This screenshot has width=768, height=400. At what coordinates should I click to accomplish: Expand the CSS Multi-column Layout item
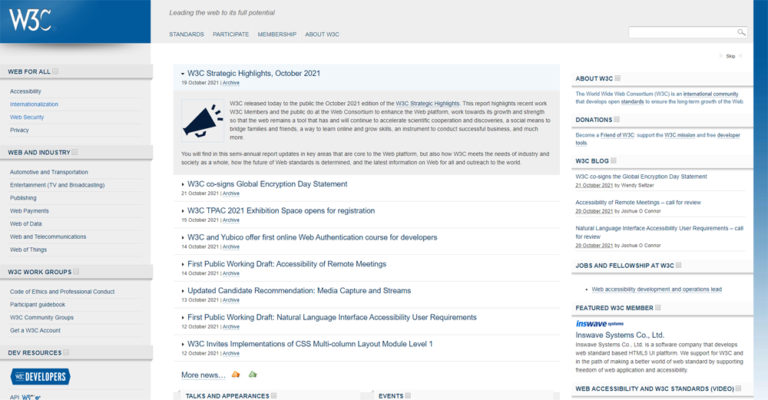(x=182, y=343)
